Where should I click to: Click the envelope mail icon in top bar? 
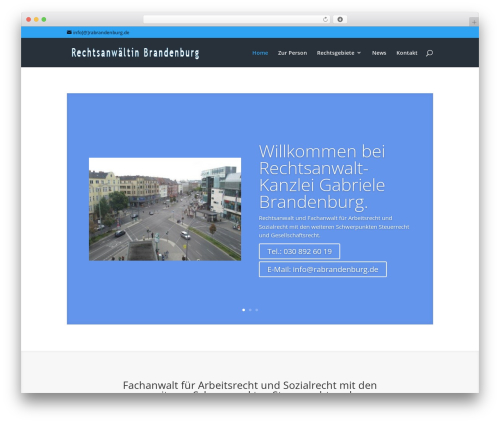coord(69,32)
